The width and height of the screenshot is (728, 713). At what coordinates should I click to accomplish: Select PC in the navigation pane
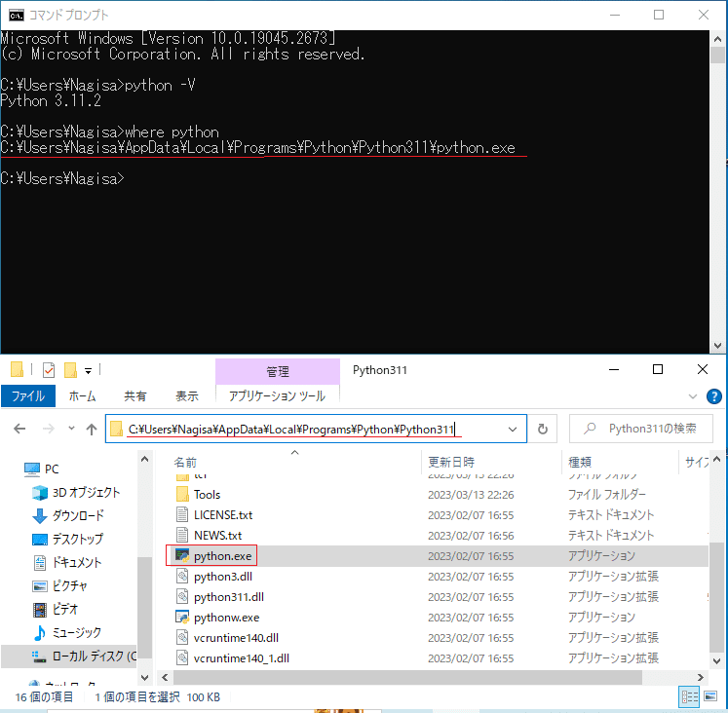(42, 469)
